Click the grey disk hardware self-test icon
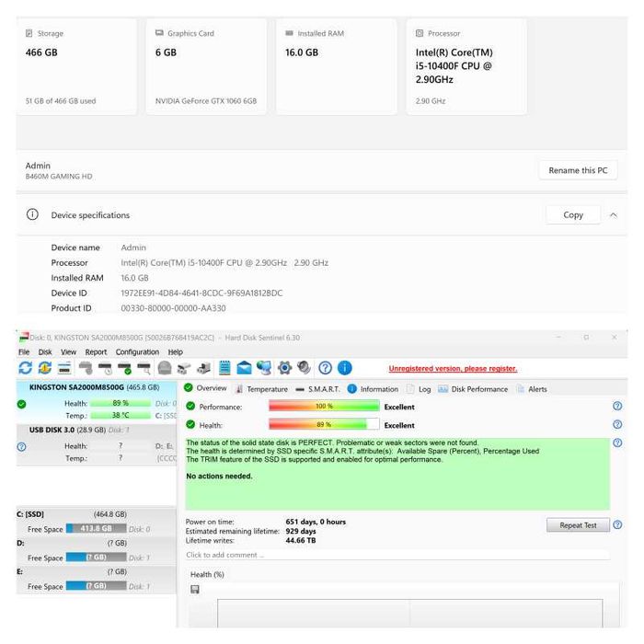The height and width of the screenshot is (644, 644). click(x=86, y=368)
